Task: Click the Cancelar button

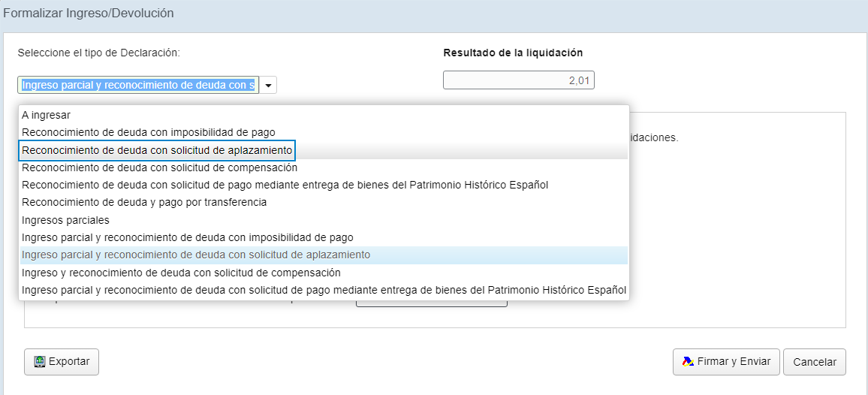Action: click(x=814, y=362)
